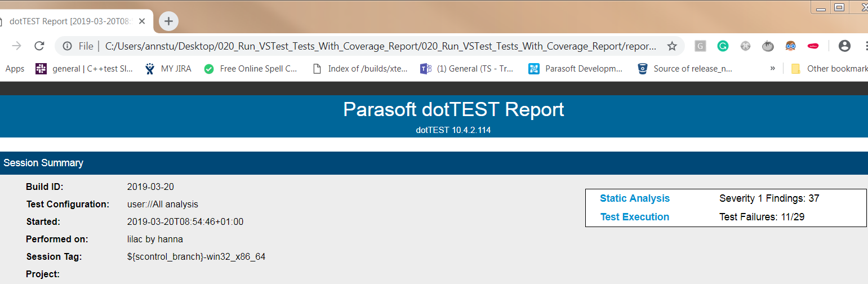Viewport: 868px width, 284px height.
Task: Maximize the browser window
Action: (x=839, y=7)
